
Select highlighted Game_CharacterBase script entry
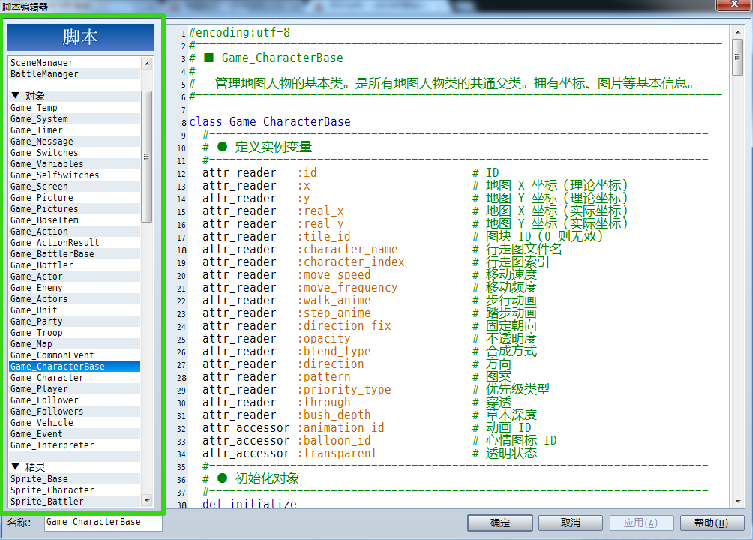pos(74,366)
